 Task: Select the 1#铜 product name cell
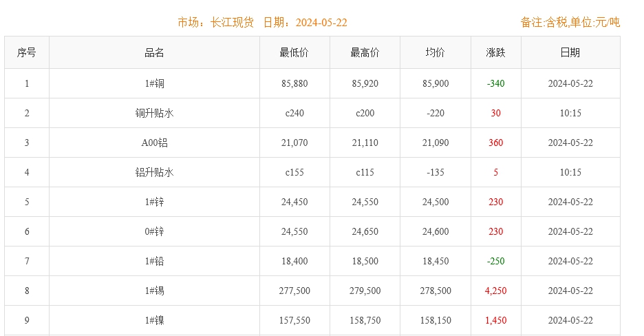coord(154,84)
